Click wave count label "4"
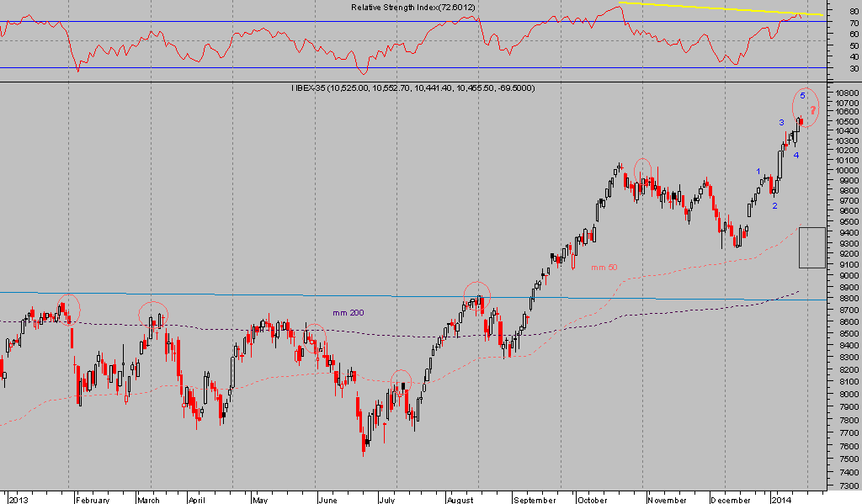 [x=795, y=155]
